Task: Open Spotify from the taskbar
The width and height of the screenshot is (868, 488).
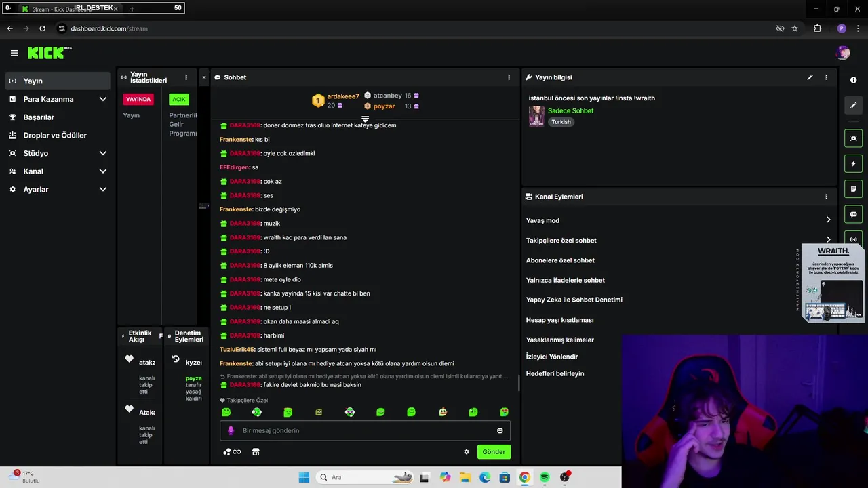Action: tap(545, 477)
